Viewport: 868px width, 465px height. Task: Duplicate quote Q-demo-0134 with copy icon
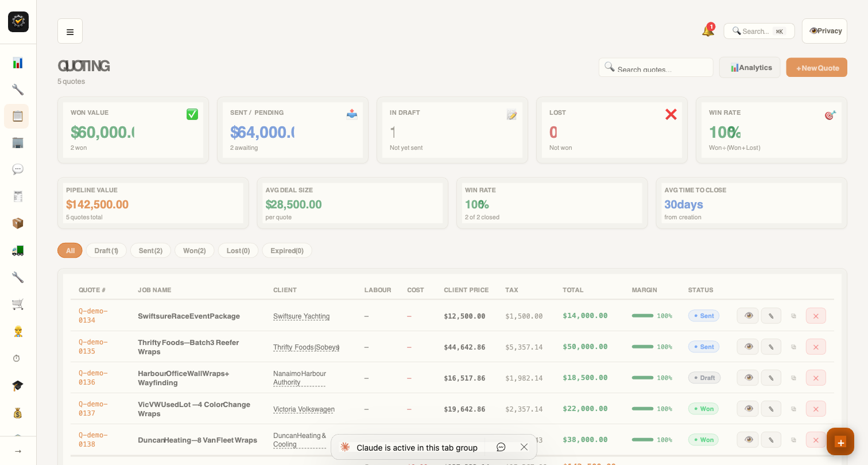tap(793, 316)
